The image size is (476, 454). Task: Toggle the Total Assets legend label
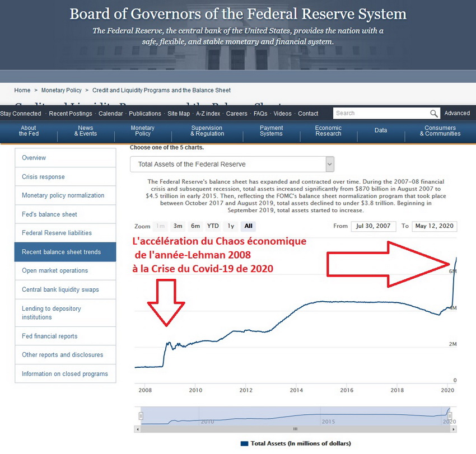click(301, 443)
